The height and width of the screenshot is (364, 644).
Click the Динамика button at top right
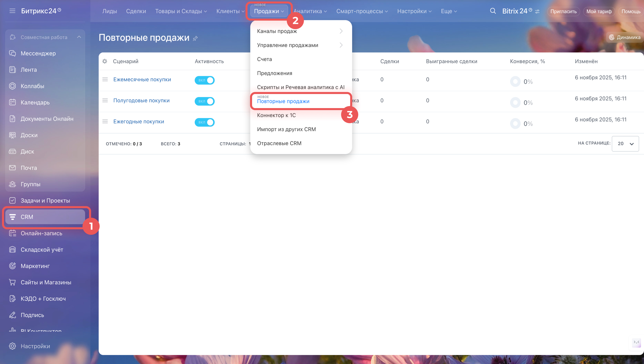pyautogui.click(x=625, y=37)
